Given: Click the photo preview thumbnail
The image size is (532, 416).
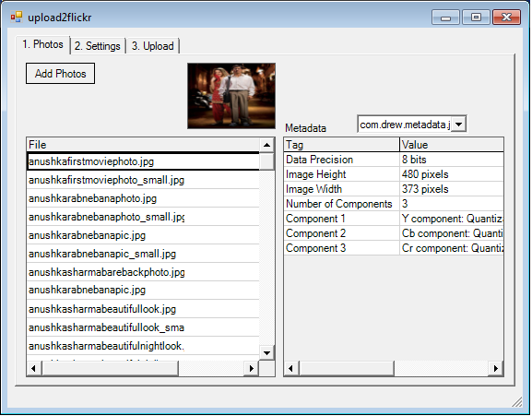Looking at the screenshot, I should coord(231,96).
